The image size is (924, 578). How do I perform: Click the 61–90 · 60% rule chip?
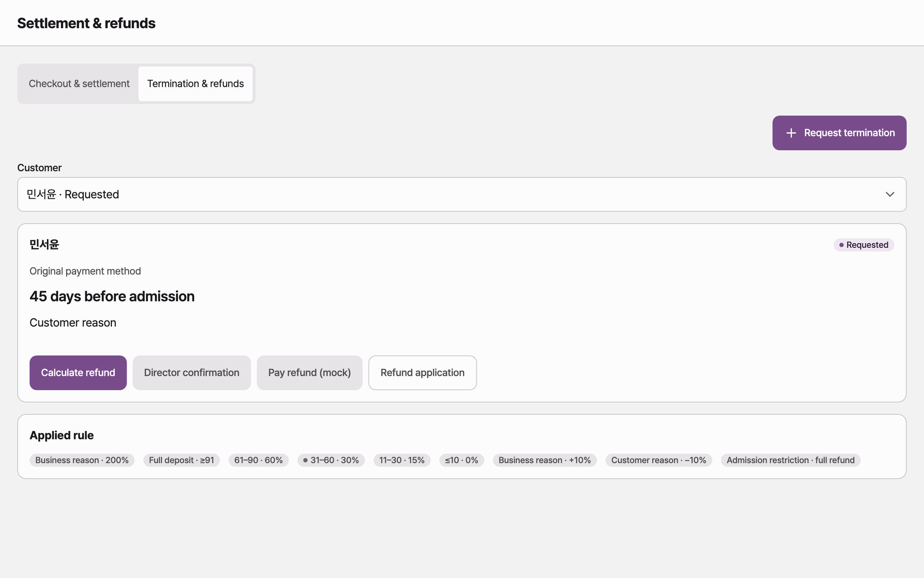point(258,460)
